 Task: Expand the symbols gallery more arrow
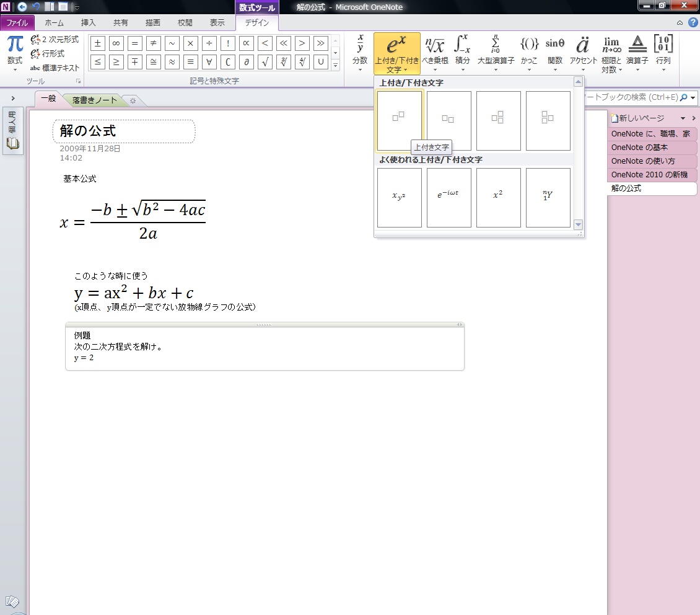335,65
